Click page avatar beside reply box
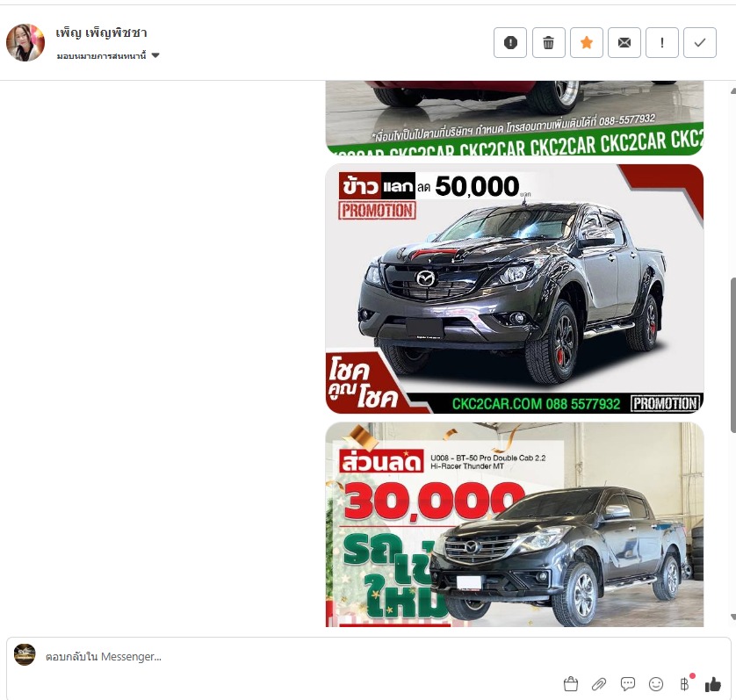This screenshot has height=700, width=736. click(25, 654)
